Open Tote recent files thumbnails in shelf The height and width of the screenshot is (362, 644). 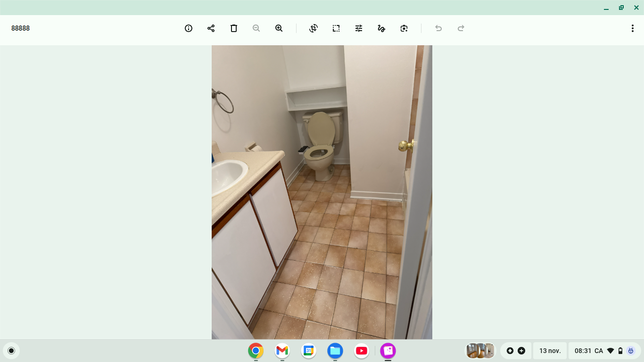480,351
